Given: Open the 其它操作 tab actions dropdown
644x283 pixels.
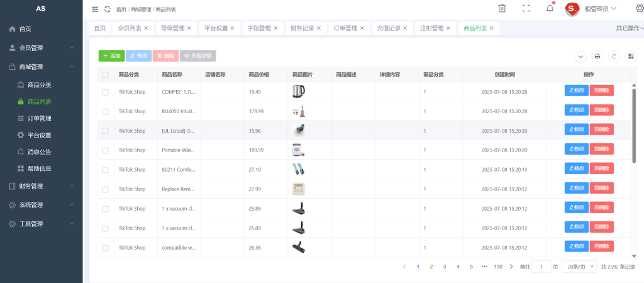Looking at the screenshot, I should [629, 28].
